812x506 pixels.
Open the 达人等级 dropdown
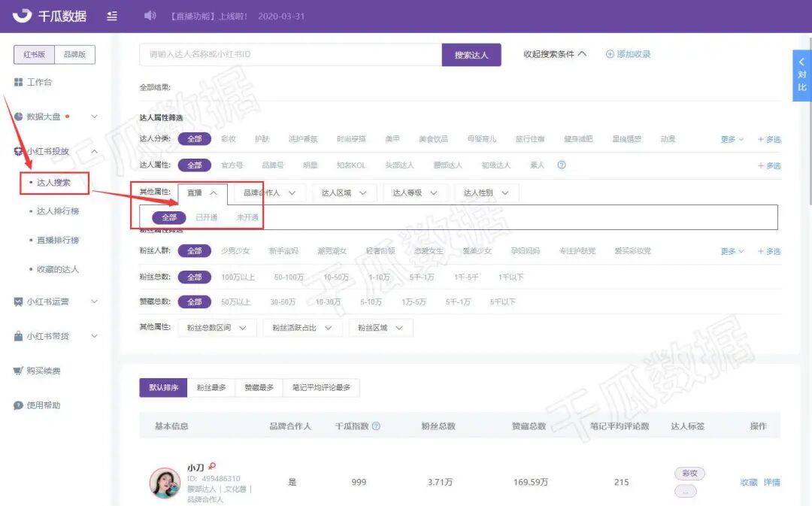coord(415,192)
